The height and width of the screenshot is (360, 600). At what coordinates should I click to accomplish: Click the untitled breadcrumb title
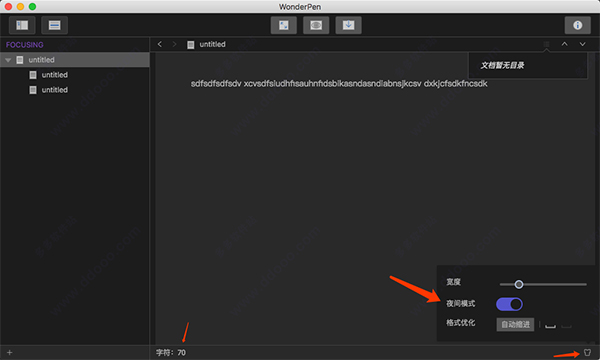[212, 44]
